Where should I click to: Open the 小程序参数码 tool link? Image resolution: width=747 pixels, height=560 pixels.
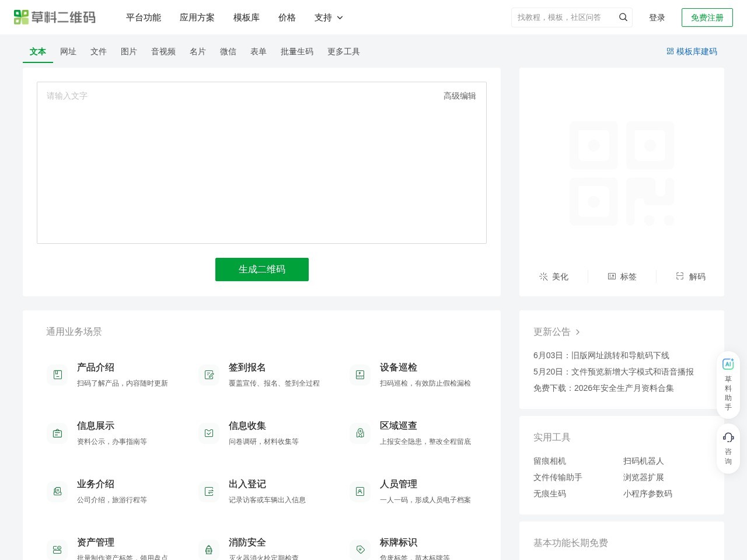(x=648, y=494)
